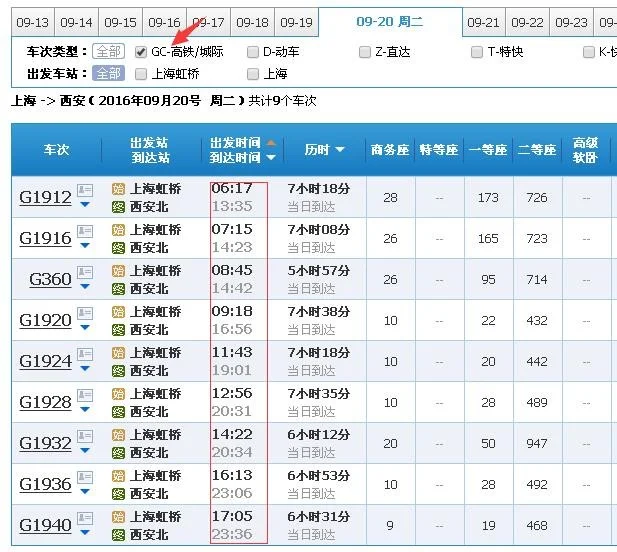
Task: Check the Z-直达 train type checkbox
Action: (x=365, y=52)
